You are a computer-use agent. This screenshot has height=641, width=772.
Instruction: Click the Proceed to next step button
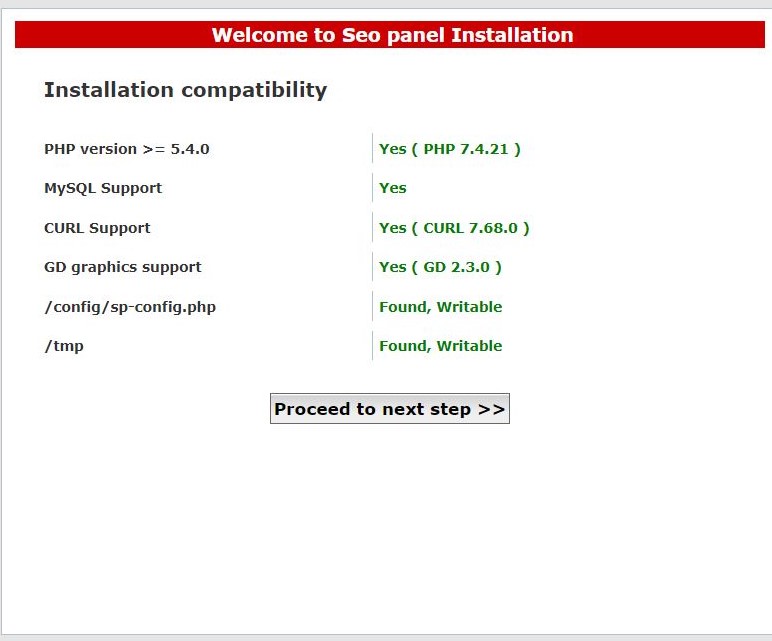pos(389,409)
